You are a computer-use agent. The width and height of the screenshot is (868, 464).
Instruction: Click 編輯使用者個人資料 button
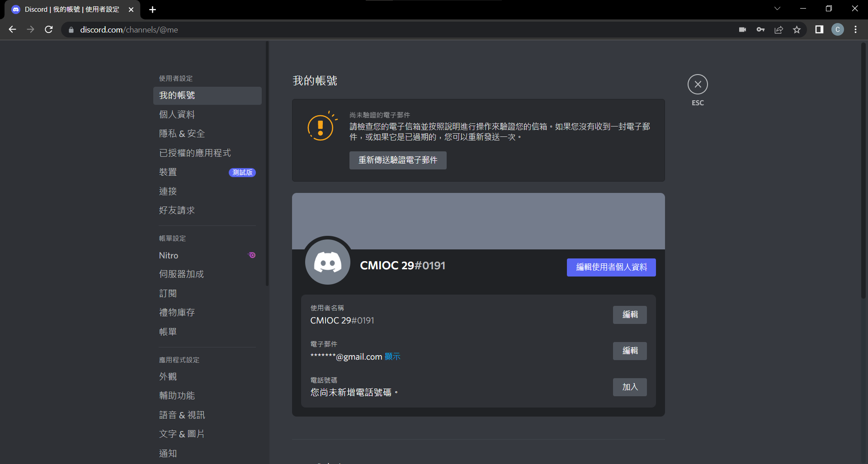tap(611, 267)
